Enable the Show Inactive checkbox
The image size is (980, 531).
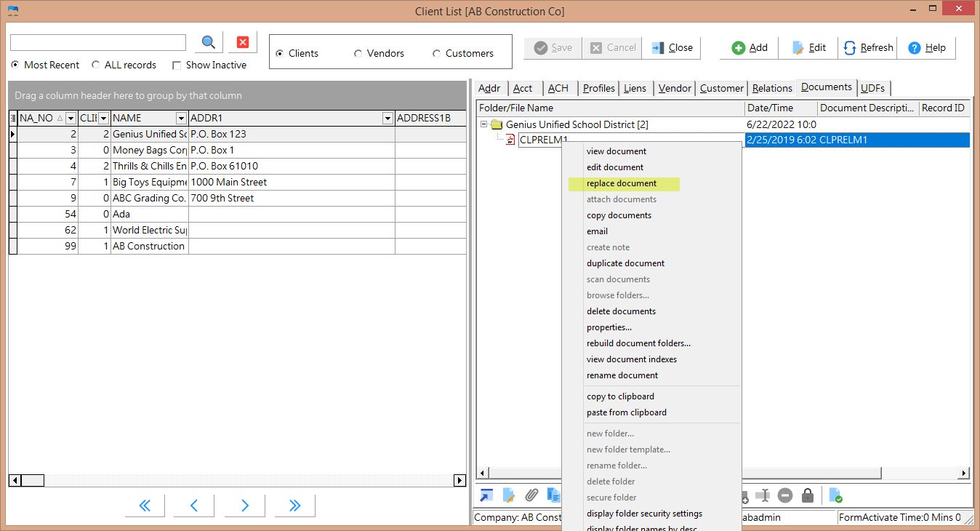tap(177, 65)
